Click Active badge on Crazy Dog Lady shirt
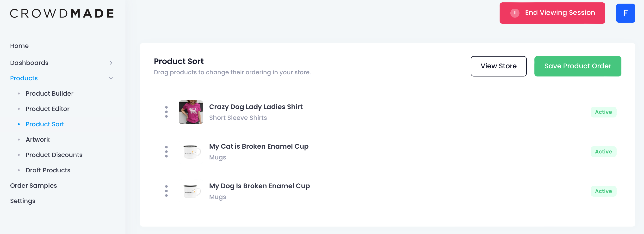 coord(603,112)
